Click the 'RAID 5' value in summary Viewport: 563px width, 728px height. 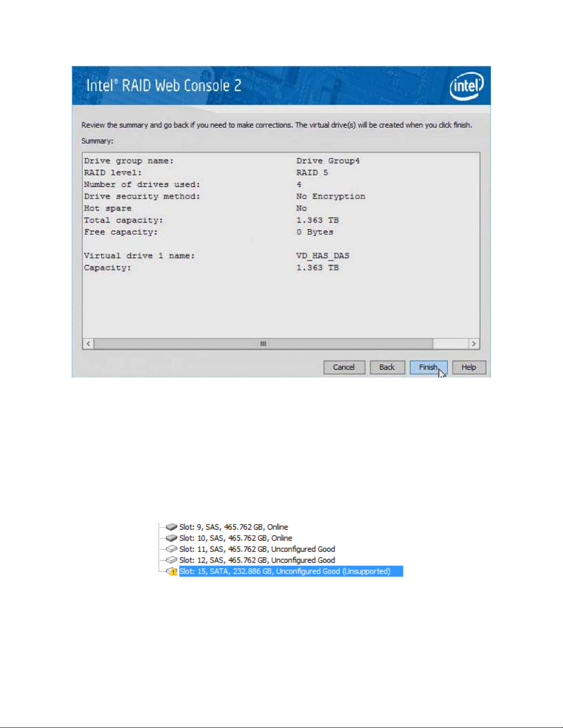312,173
